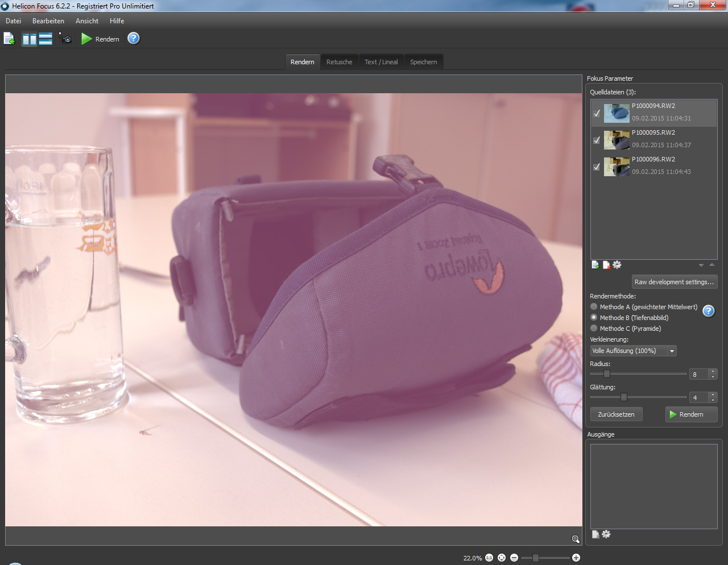Screen dimensions: 728x565
Task: Switch to the stacked horizontal view layout
Action: 46,39
